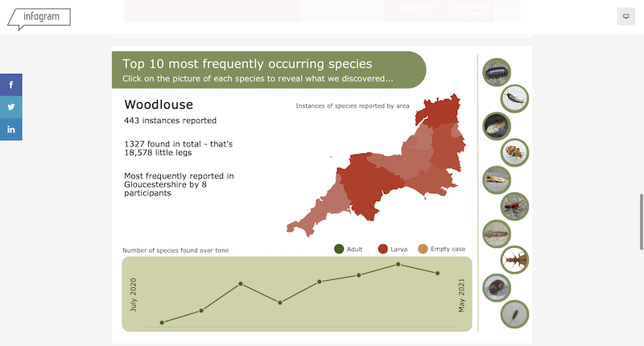Viewport: 644px width, 346px height.
Task: Select the second species picture below woodlouse
Action: click(x=497, y=126)
